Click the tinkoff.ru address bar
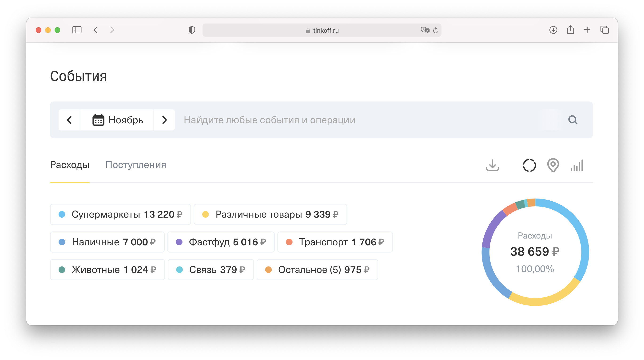 click(322, 30)
